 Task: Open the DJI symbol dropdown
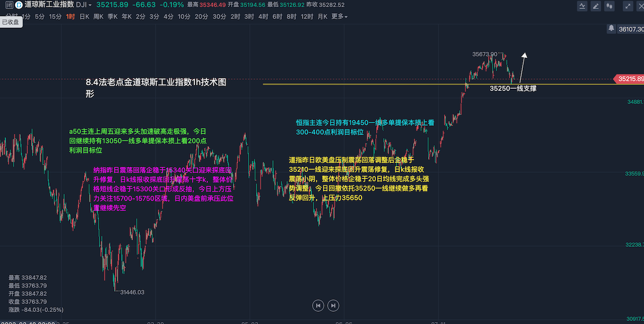coord(83,5)
